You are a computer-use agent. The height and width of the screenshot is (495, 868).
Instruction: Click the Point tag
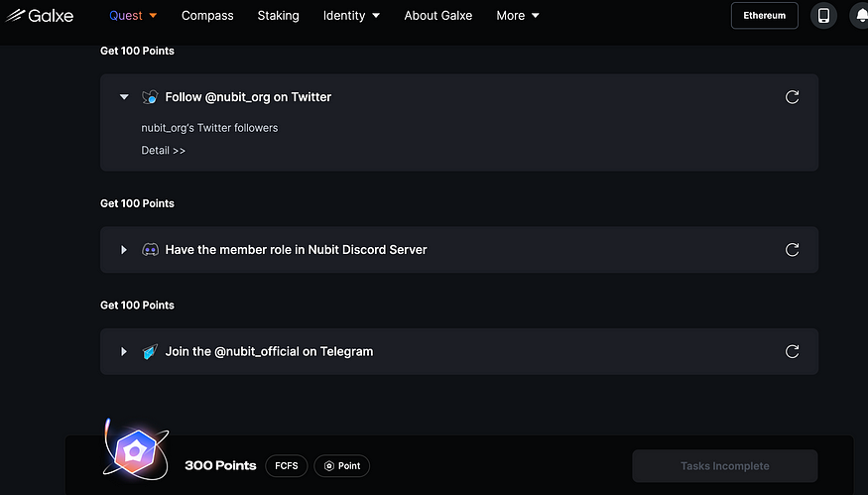click(x=341, y=465)
